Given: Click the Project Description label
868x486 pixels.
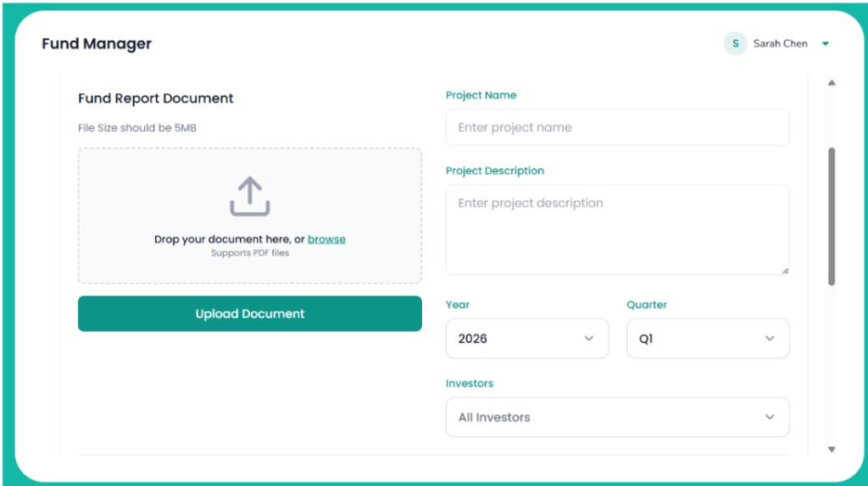Looking at the screenshot, I should [495, 171].
